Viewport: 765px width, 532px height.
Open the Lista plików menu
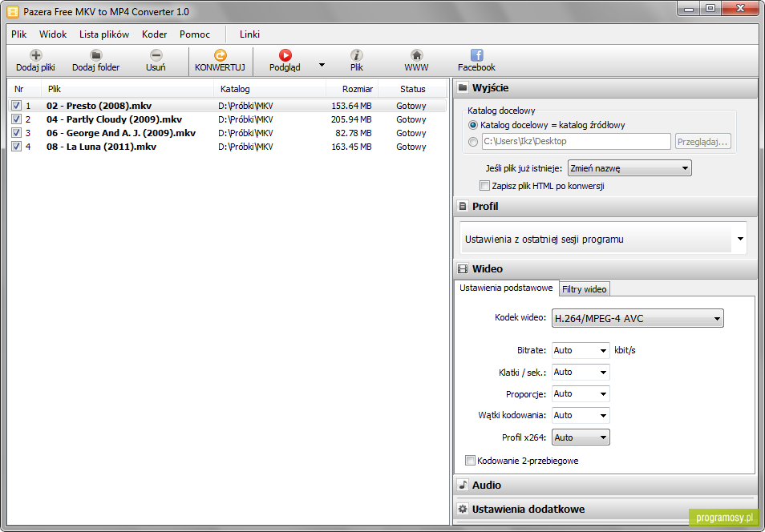pos(104,34)
